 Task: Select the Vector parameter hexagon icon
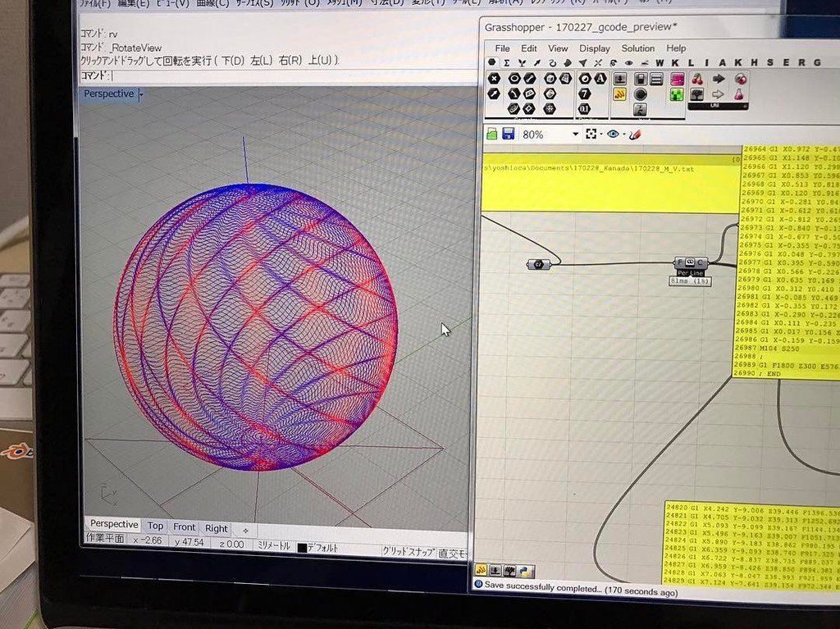click(x=494, y=93)
